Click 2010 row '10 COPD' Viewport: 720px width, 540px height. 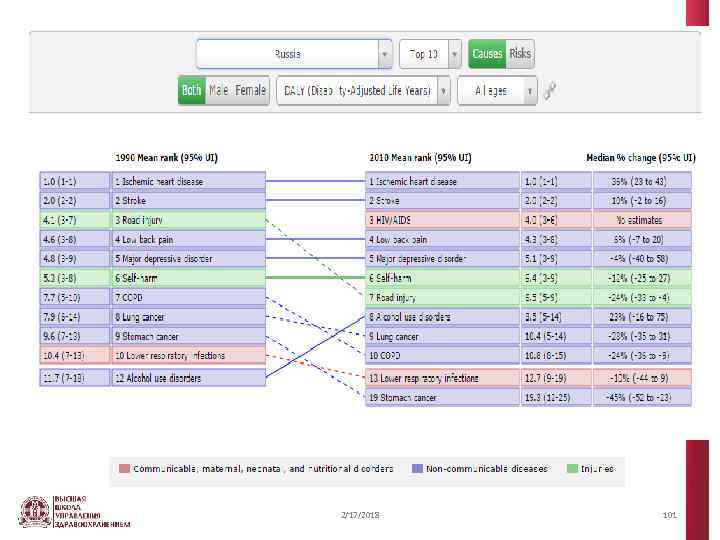click(443, 355)
